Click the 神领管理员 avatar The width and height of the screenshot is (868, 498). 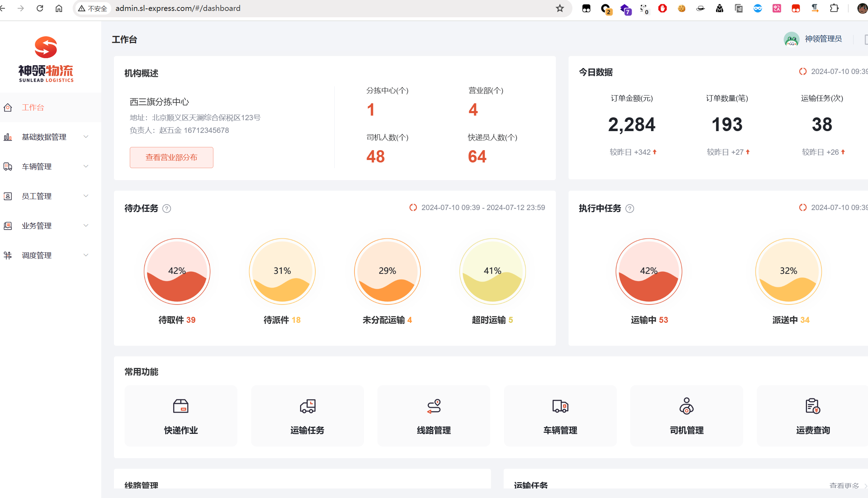coord(791,39)
